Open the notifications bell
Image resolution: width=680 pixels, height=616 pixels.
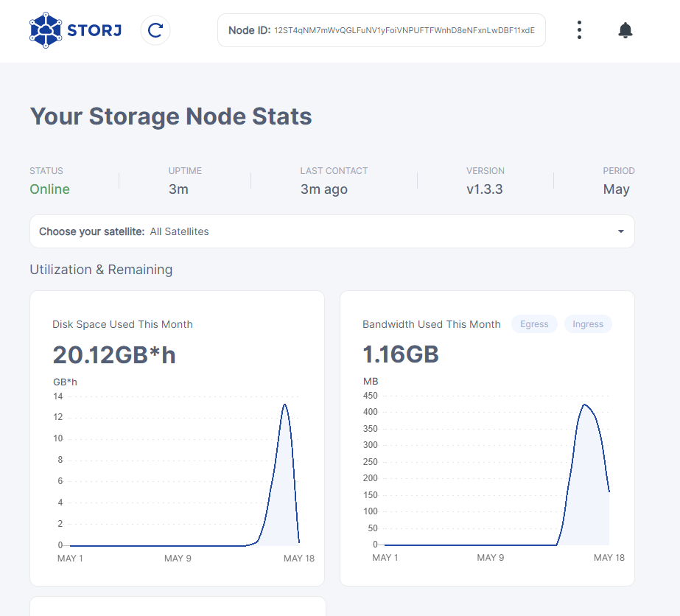pyautogui.click(x=625, y=30)
